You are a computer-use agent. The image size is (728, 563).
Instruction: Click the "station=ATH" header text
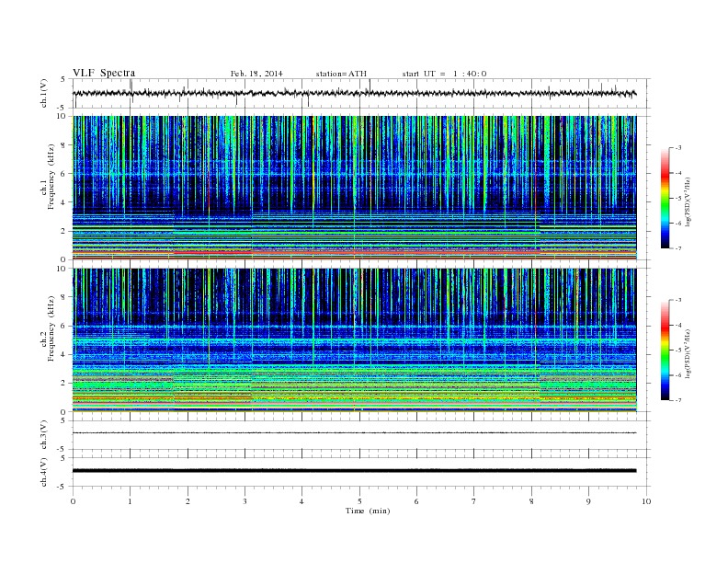341,74
